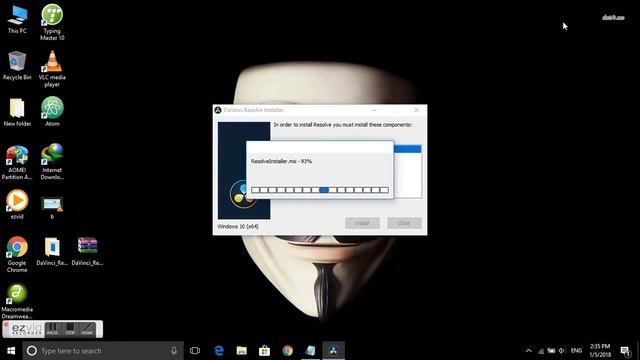This screenshot has height=360, width=640.
Task: Select the DaVinci_Re WinRAR archive icon
Action: point(87,251)
